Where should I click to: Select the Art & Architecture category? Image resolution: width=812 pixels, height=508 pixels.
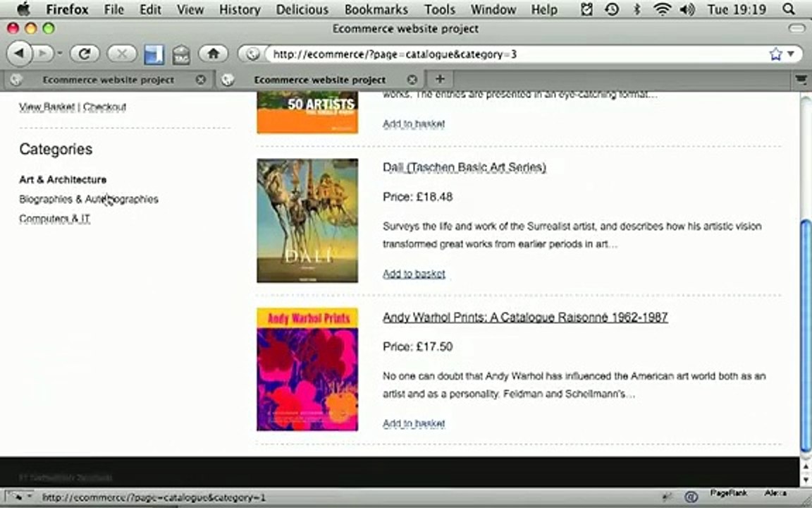[63, 180]
